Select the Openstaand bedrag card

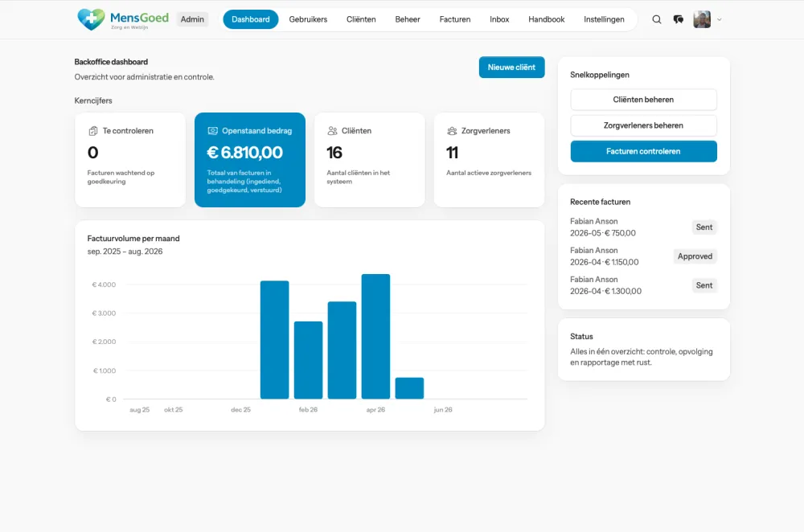tap(250, 160)
